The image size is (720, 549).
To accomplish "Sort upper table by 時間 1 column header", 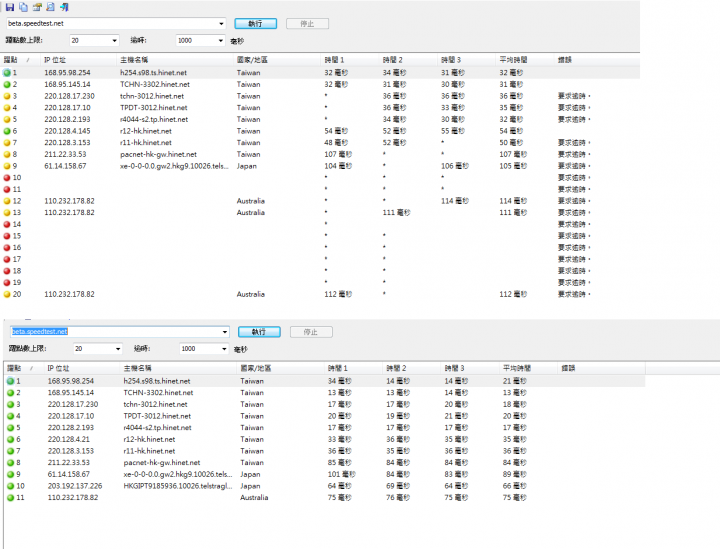I will [x=350, y=60].
